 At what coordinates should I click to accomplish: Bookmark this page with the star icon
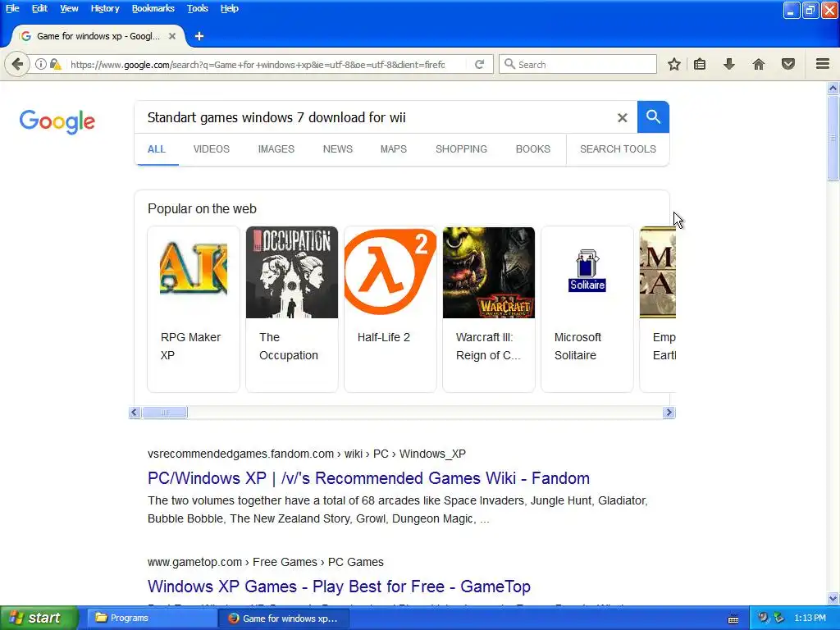tap(674, 64)
